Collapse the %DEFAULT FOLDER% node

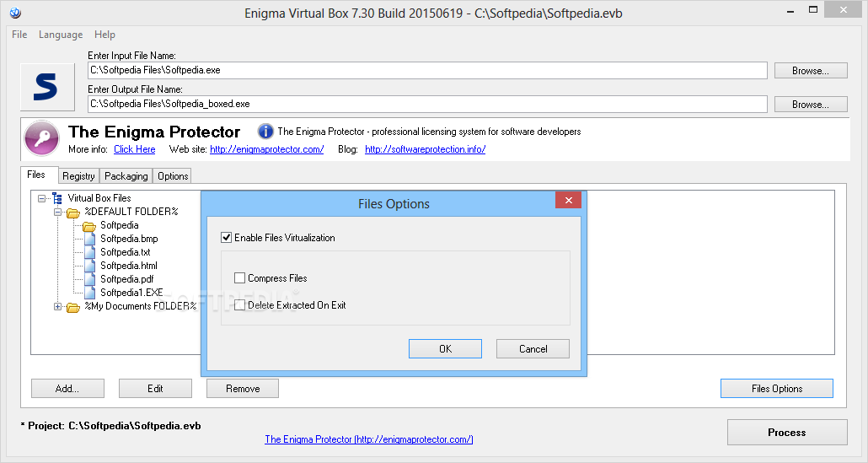coord(57,213)
